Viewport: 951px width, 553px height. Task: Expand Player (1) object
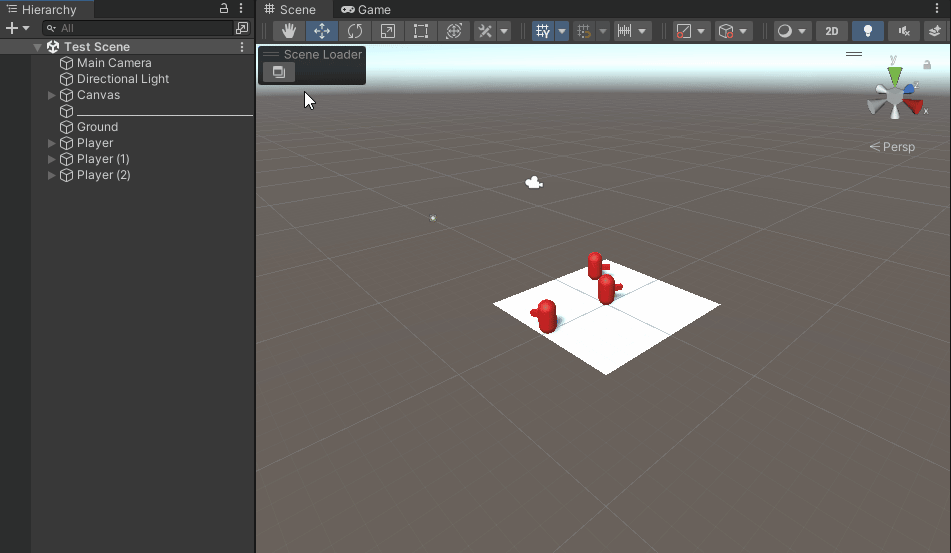tap(52, 159)
